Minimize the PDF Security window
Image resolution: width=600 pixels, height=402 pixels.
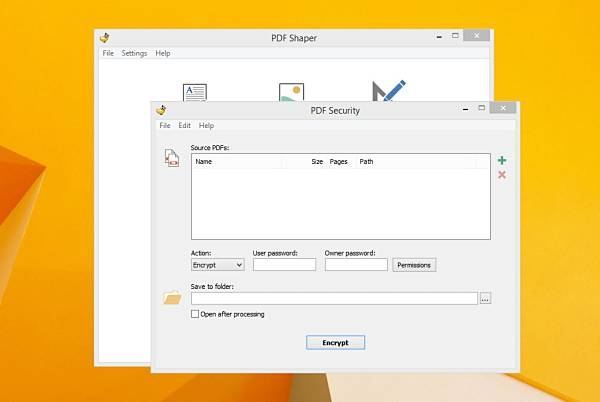click(x=465, y=109)
